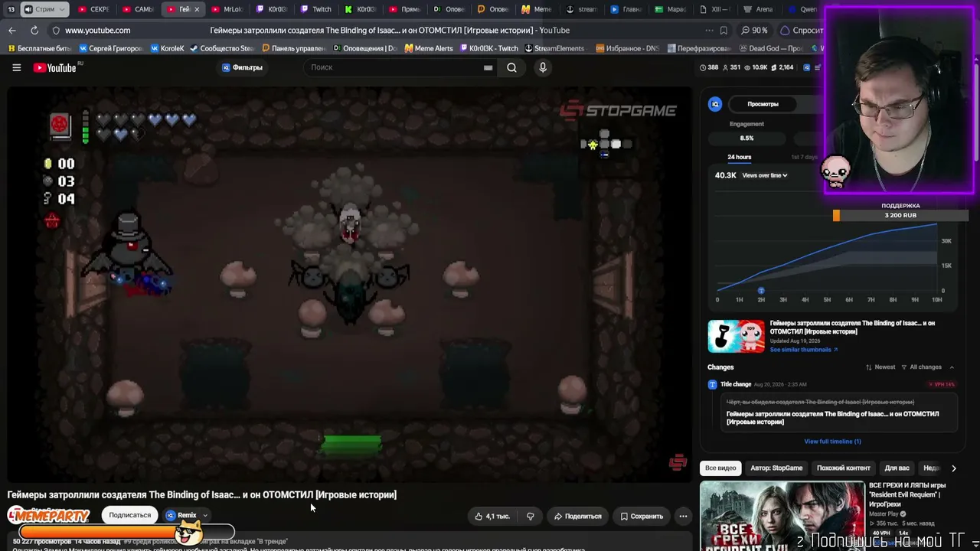The width and height of the screenshot is (980, 551).
Task: Switch to the Twitch browser tab
Action: [315, 9]
